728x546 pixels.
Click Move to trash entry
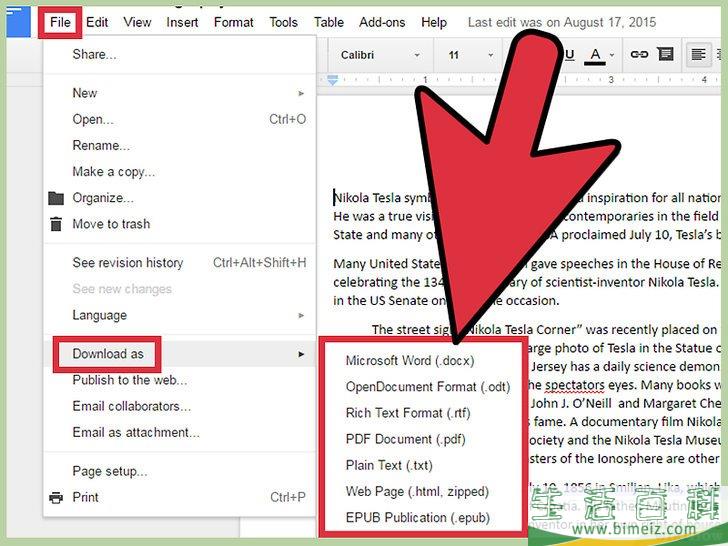pos(179,224)
